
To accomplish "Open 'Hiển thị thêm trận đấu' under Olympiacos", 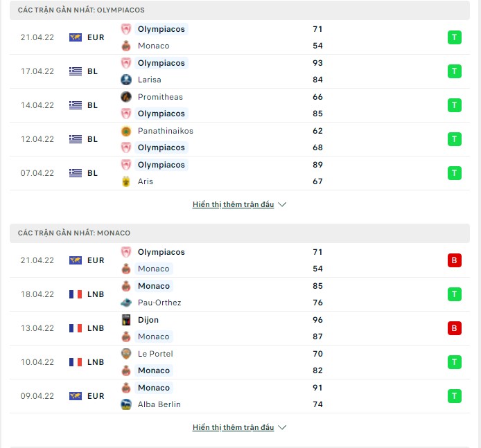I will click(x=233, y=204).
